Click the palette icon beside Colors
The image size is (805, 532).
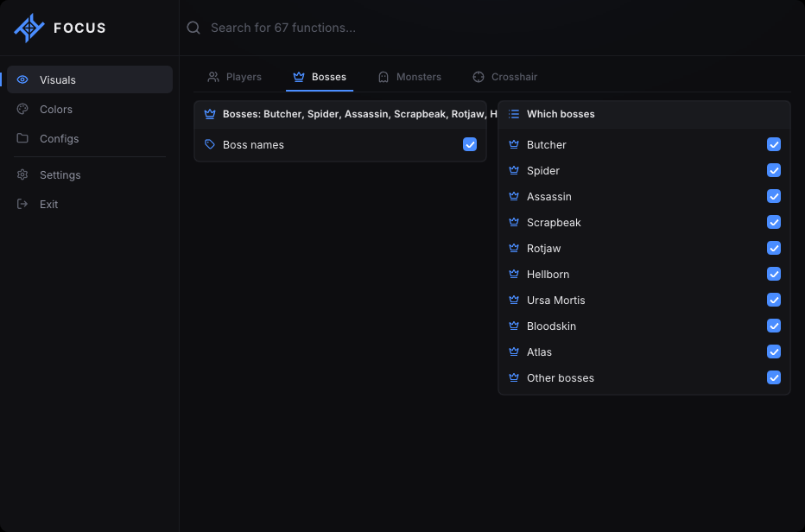(x=22, y=109)
